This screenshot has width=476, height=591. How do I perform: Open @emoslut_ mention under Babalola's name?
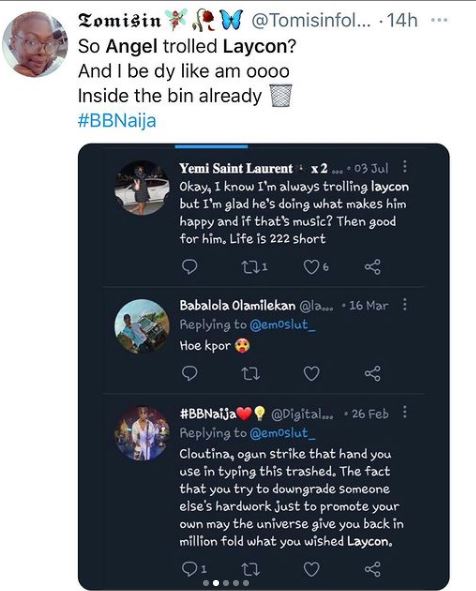pyautogui.click(x=283, y=325)
